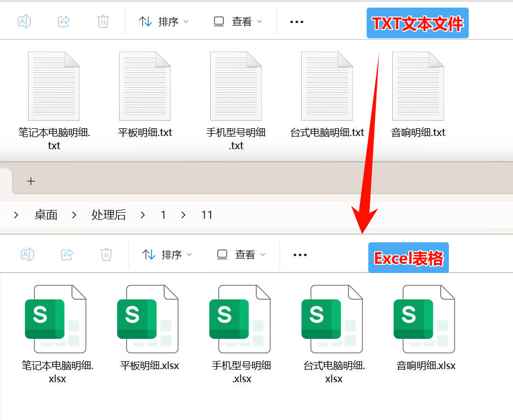
Task: Click the Delete icon in top toolbar
Action: tap(103, 21)
